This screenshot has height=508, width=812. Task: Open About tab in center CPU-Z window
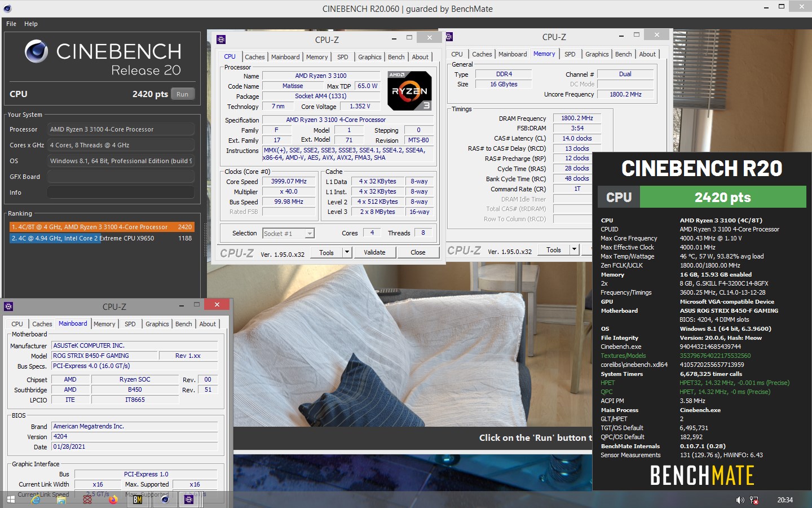coord(420,57)
